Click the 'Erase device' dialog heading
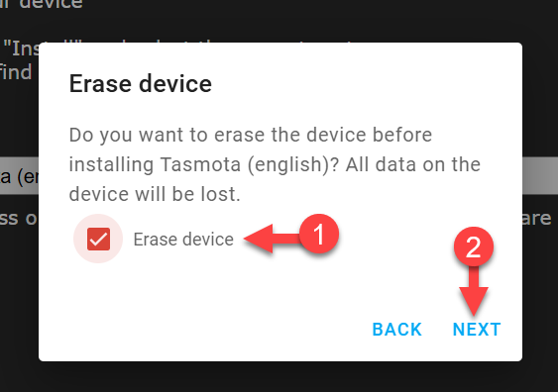 [140, 84]
